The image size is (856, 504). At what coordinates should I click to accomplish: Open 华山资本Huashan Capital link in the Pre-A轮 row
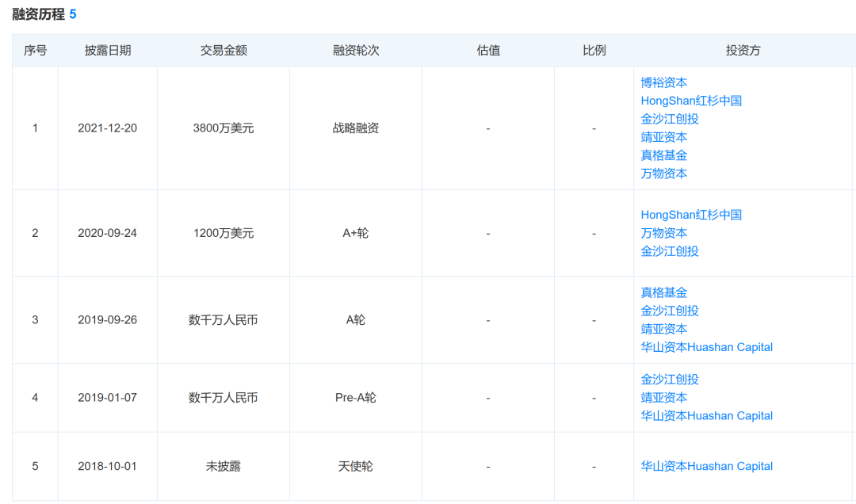point(706,415)
